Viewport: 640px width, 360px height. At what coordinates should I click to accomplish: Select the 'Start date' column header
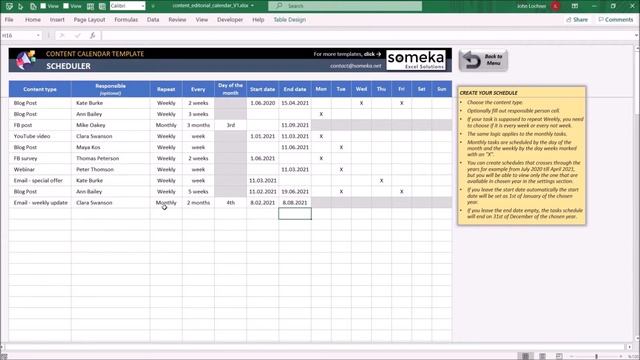tap(262, 89)
